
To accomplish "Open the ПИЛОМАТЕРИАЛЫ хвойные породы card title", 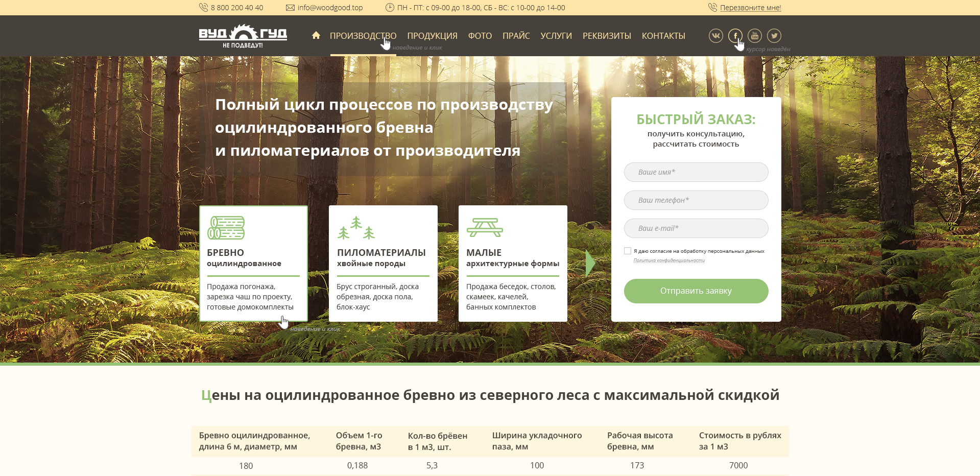I will pos(381,258).
